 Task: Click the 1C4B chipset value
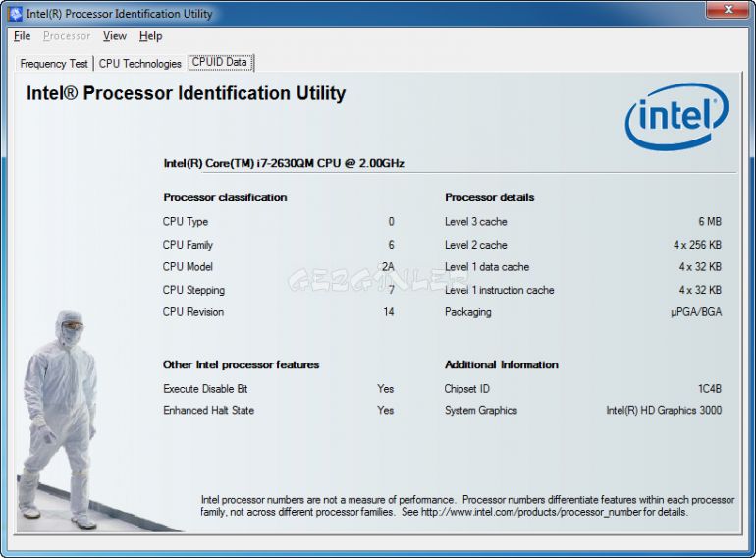point(710,389)
